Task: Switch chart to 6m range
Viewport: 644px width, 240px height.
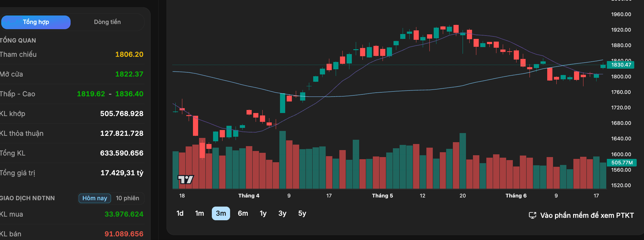Action: point(243,214)
